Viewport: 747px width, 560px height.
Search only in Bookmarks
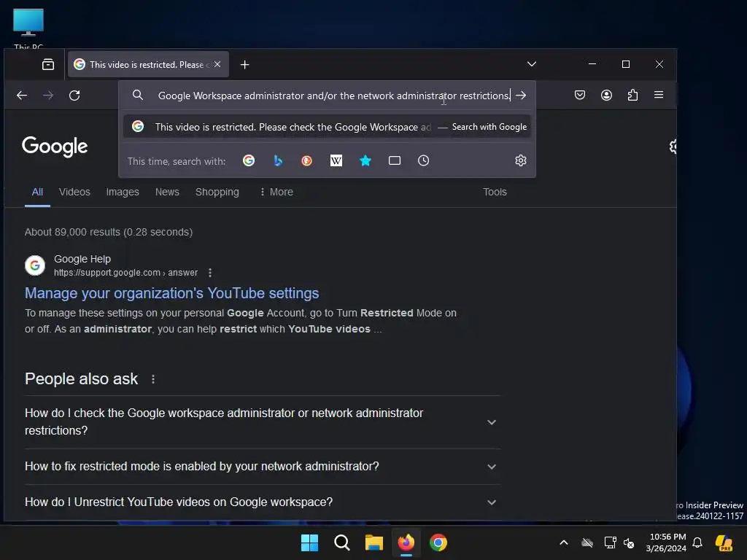click(x=365, y=160)
